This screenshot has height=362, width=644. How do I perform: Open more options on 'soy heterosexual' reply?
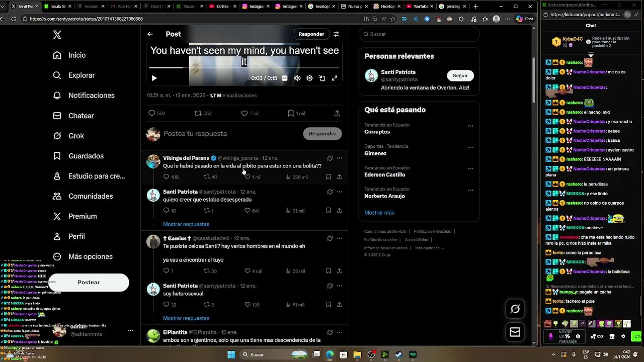click(339, 286)
